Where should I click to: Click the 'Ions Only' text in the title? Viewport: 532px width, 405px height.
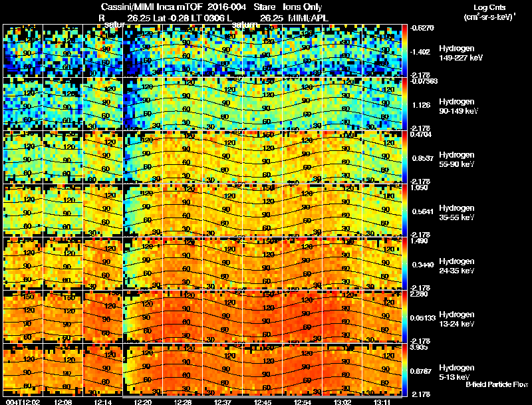[302, 7]
